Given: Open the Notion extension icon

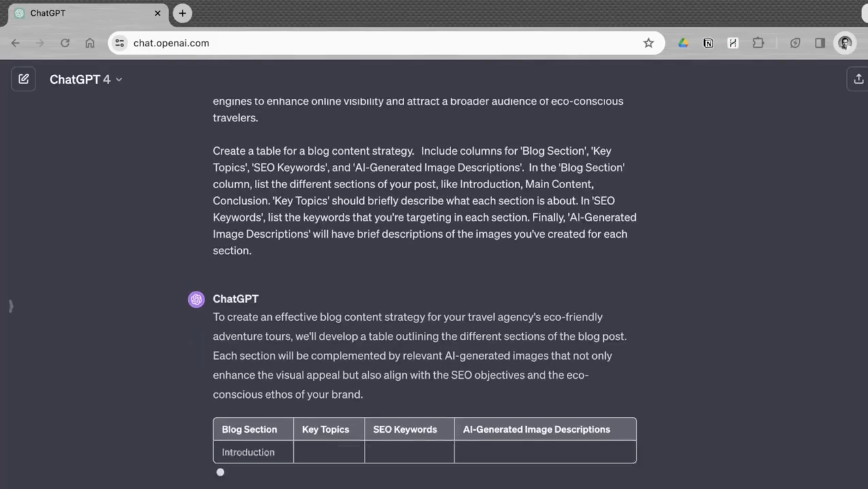Looking at the screenshot, I should tap(708, 43).
